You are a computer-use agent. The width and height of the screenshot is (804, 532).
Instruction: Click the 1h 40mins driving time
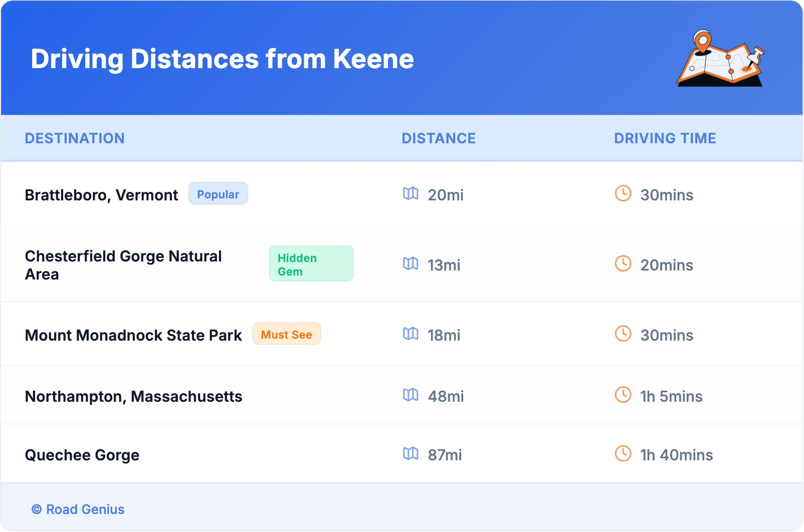(676, 455)
